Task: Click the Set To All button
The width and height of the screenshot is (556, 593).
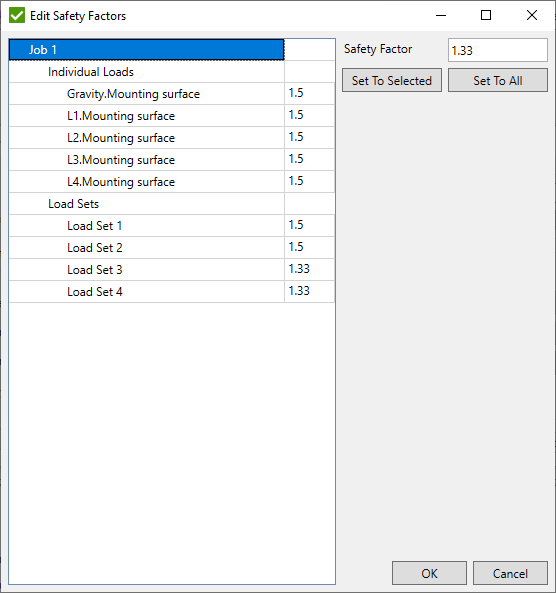Action: 498,80
